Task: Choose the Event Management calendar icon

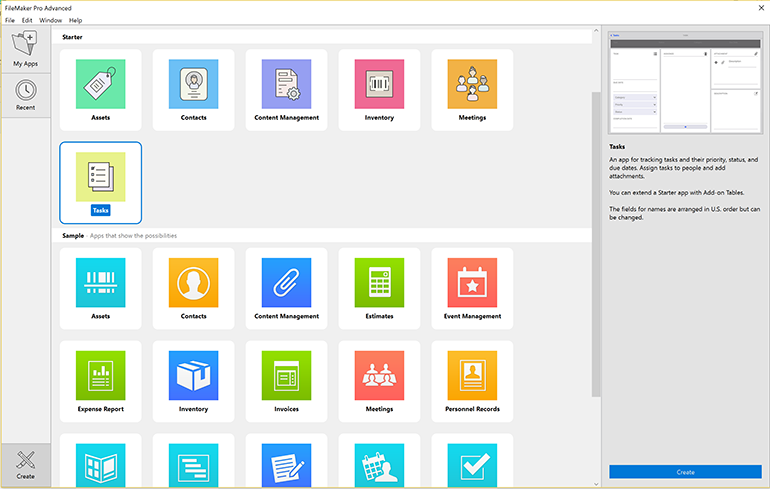Action: click(472, 283)
